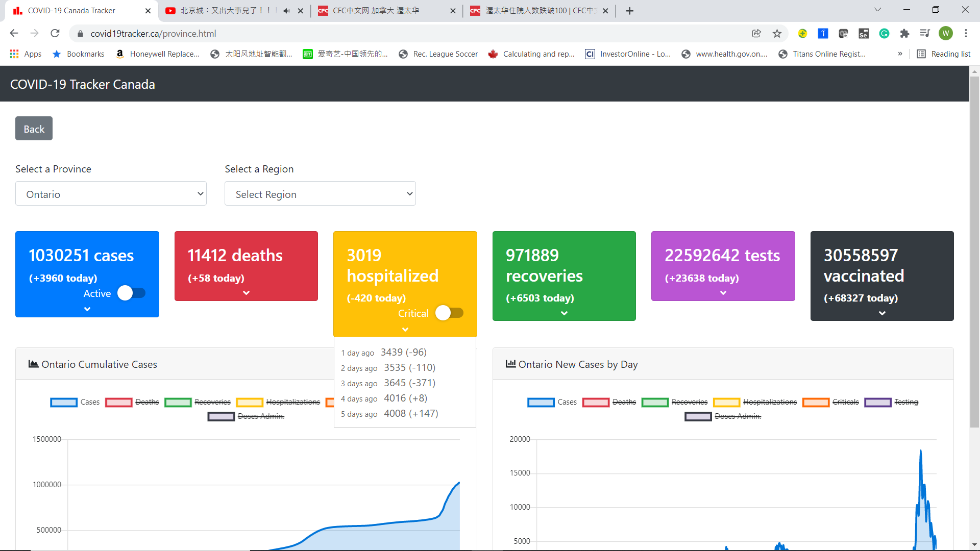980x551 pixels.
Task: Expand the tests card chevron
Action: 723,293
